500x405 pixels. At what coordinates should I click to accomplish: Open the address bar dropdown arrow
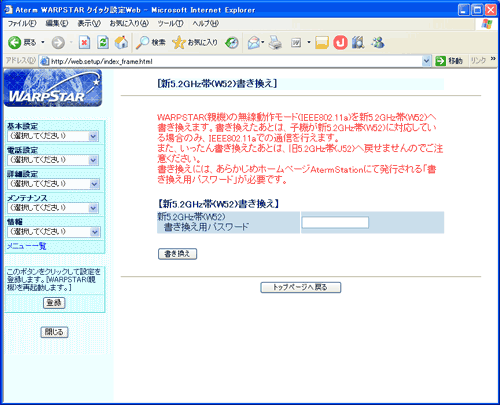426,61
